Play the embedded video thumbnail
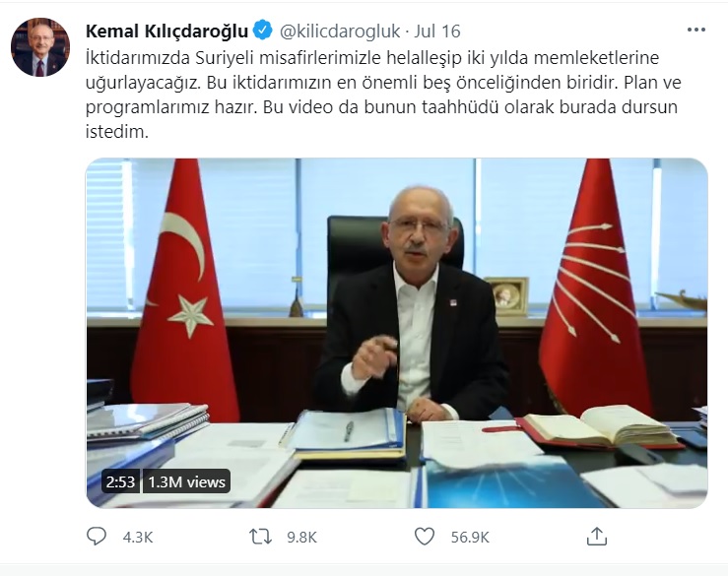The height and width of the screenshot is (576, 728). coord(397,333)
